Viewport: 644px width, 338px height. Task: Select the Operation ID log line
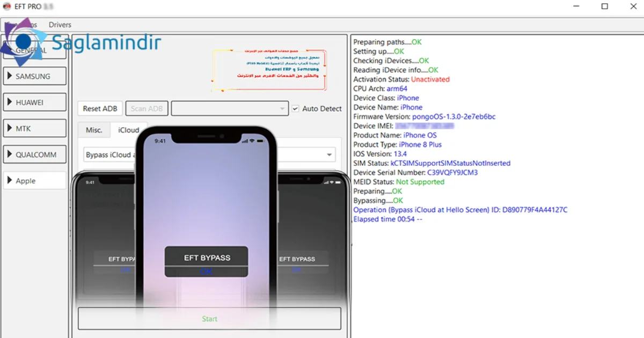click(x=460, y=210)
